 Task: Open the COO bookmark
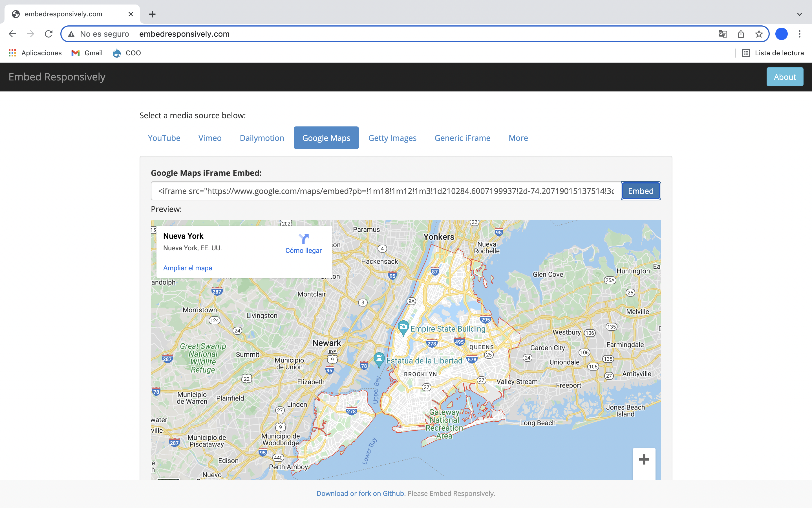pyautogui.click(x=127, y=53)
